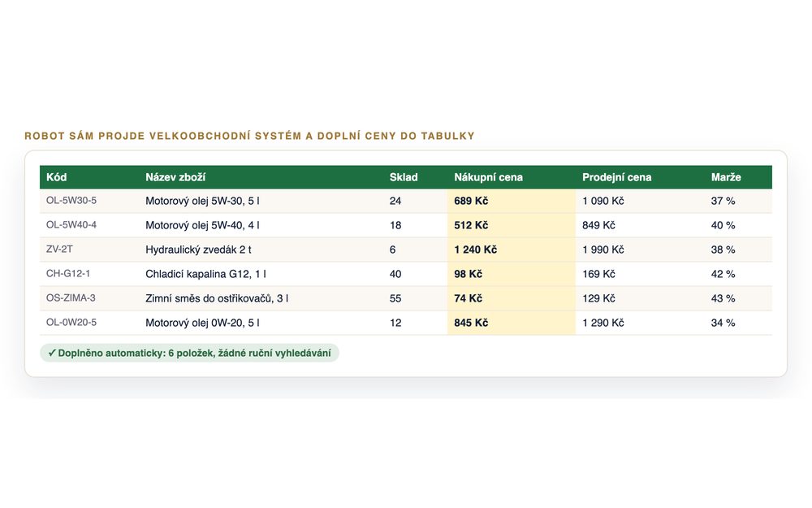Click the stock quantity 55
The height and width of the screenshot is (508, 812).
(395, 298)
